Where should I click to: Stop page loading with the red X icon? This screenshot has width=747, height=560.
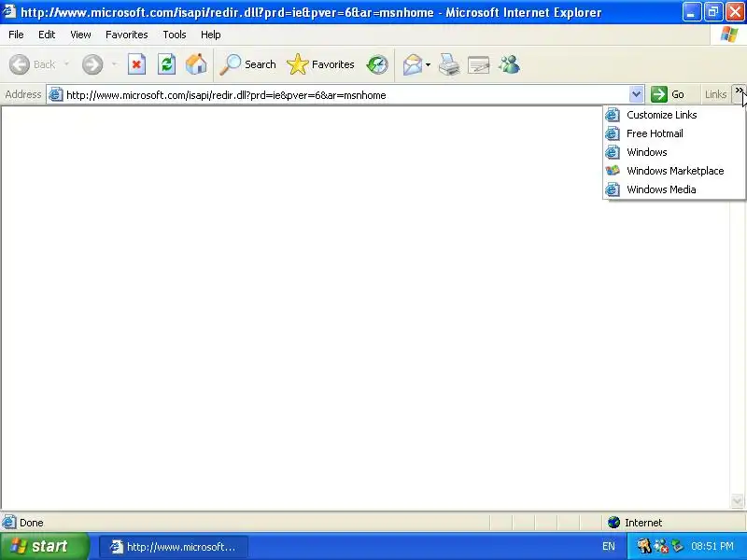coord(136,64)
